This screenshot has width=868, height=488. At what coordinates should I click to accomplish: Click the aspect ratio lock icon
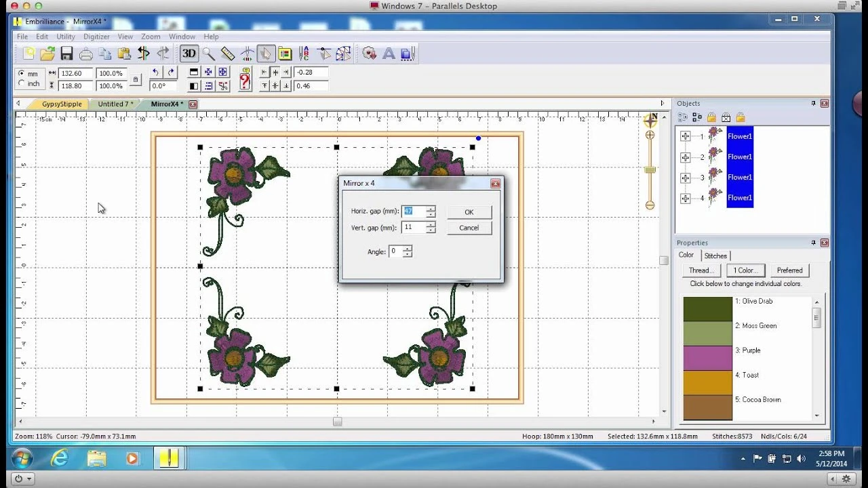pos(136,79)
